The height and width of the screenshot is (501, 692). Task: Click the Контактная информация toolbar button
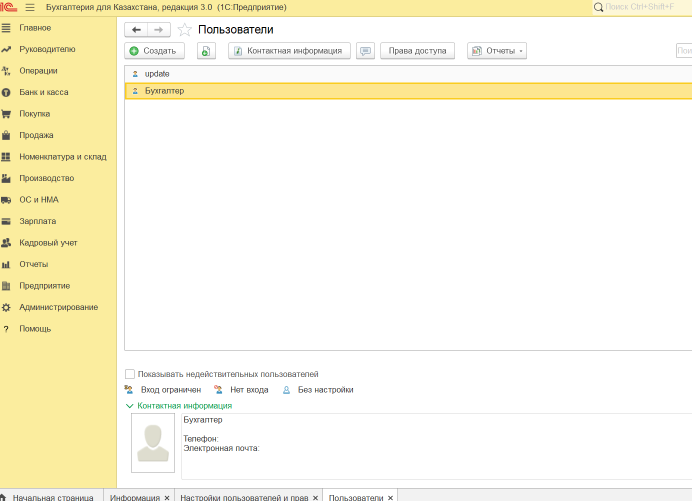click(x=289, y=50)
